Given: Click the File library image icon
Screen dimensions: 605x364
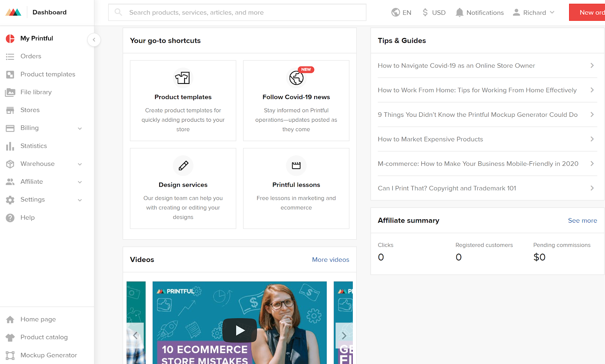Looking at the screenshot, I should [10, 92].
